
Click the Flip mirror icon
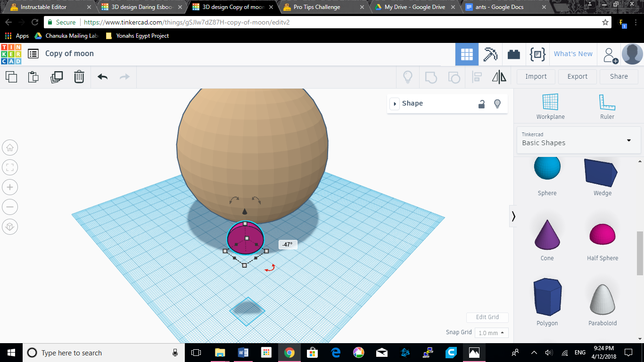point(499,77)
